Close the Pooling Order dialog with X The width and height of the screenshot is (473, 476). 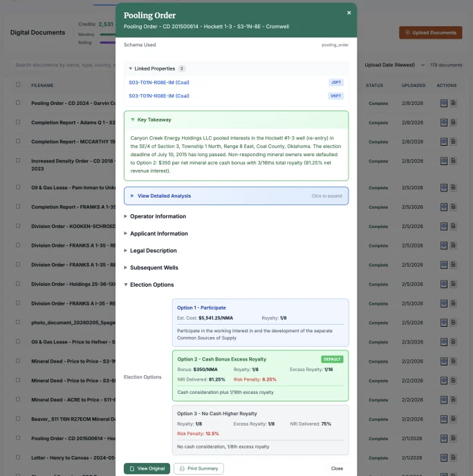click(349, 12)
